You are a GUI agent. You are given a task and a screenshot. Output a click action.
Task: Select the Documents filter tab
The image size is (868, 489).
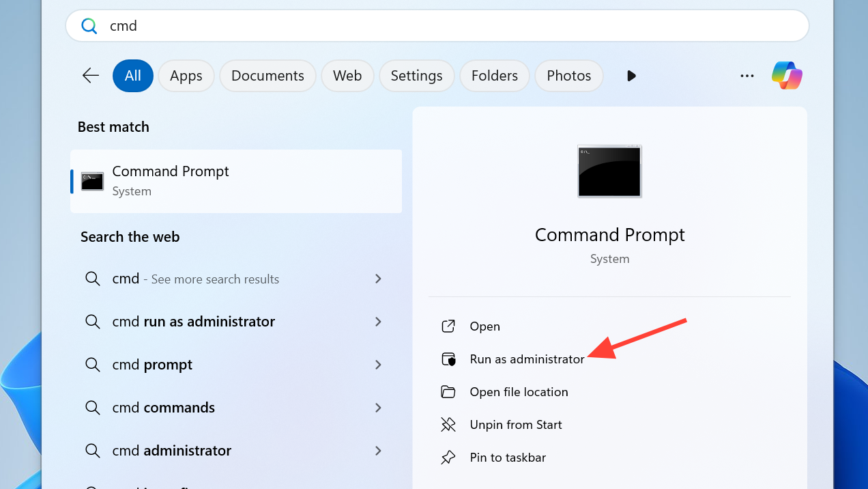click(x=267, y=76)
